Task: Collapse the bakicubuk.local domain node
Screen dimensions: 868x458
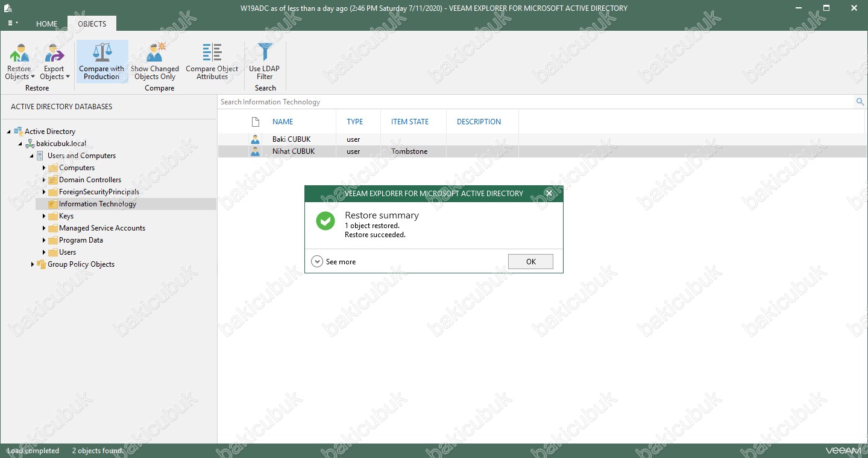Action: 20,144
